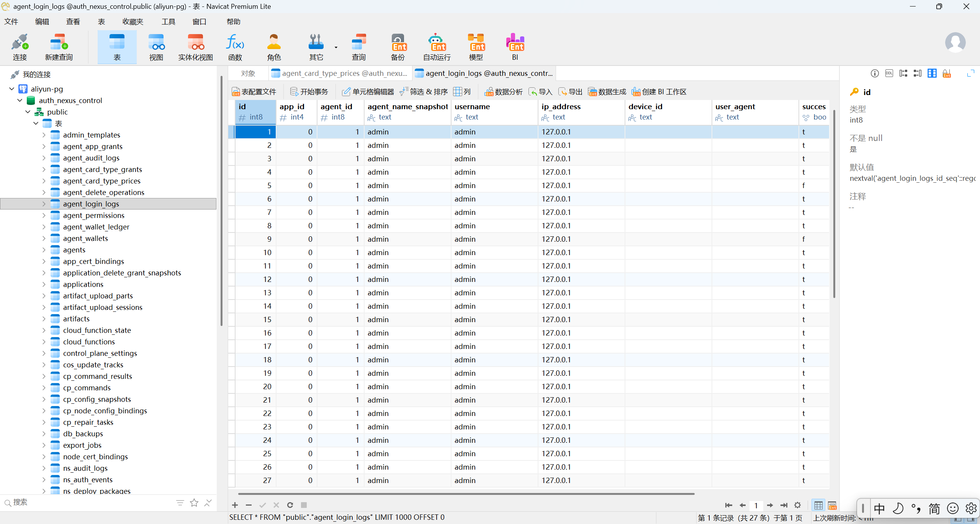Show DDL panel icon
This screenshot has height=524, width=980.
(889, 73)
